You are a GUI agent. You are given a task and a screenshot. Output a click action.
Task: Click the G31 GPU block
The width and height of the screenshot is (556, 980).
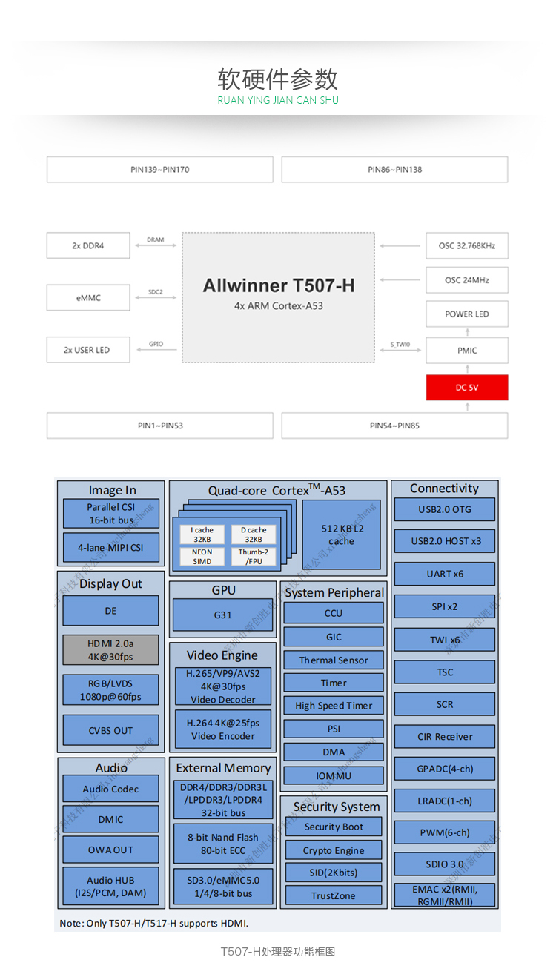[x=222, y=615]
